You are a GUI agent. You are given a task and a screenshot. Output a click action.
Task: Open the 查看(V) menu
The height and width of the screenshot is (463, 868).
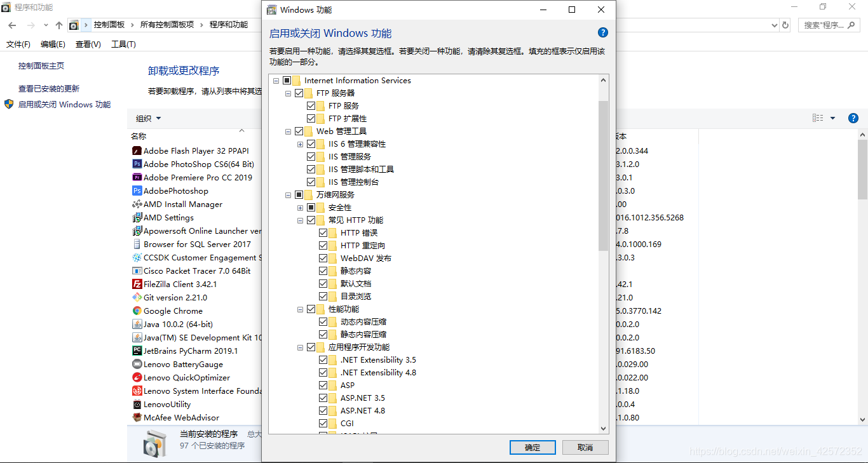point(88,44)
